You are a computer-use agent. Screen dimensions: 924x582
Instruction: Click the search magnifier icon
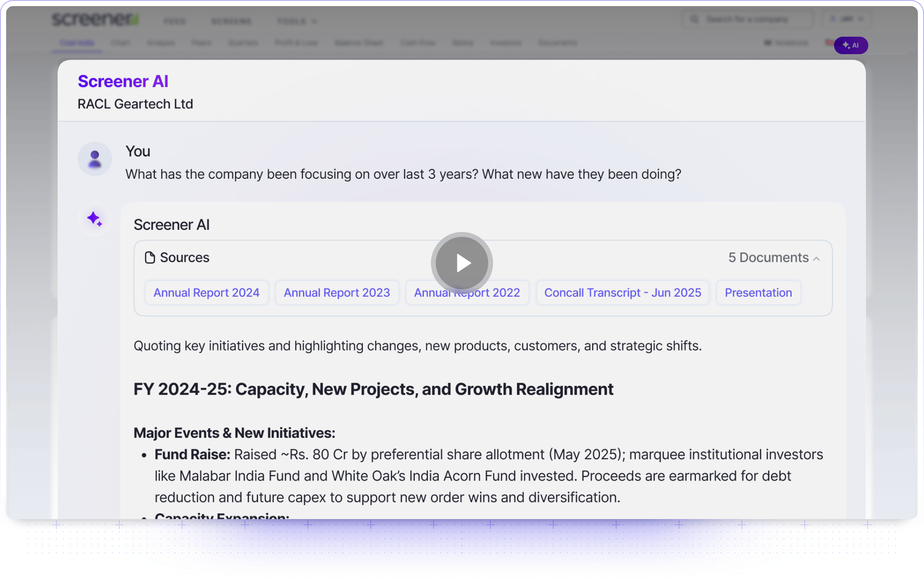tap(694, 19)
